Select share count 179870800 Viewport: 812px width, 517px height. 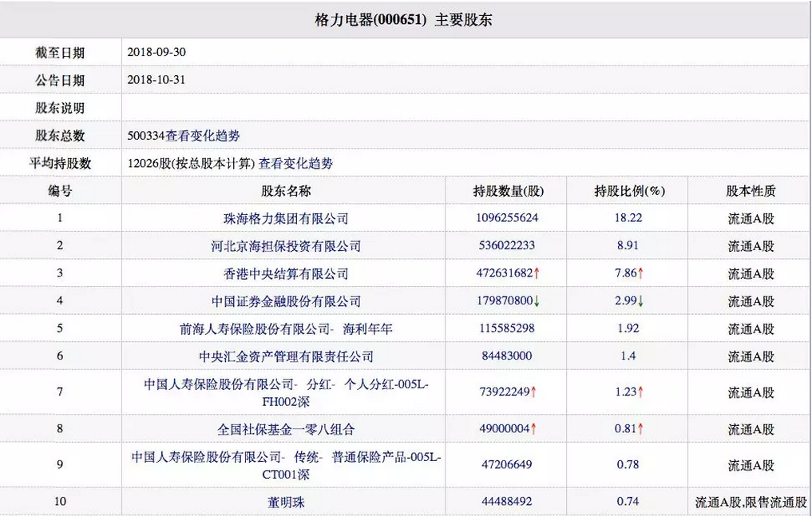505,300
